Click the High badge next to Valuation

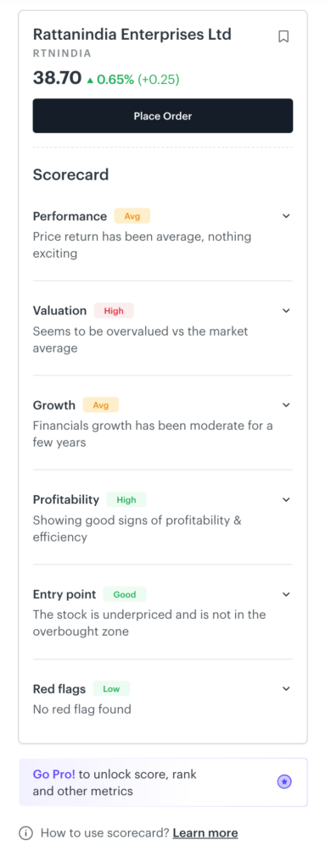[114, 310]
